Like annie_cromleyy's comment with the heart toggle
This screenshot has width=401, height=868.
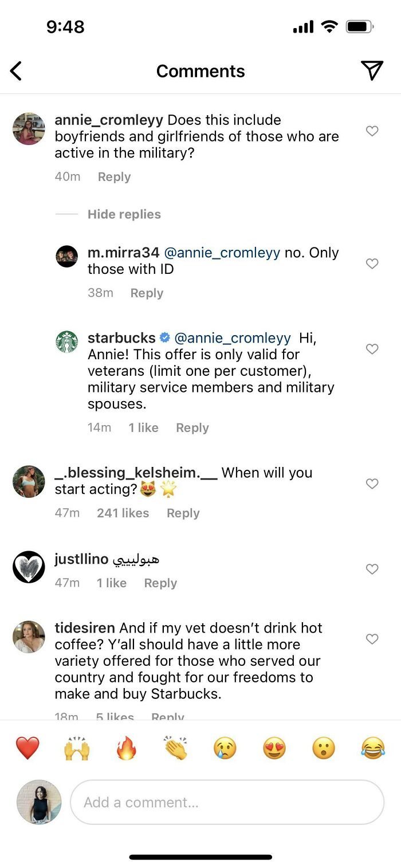pyautogui.click(x=372, y=131)
